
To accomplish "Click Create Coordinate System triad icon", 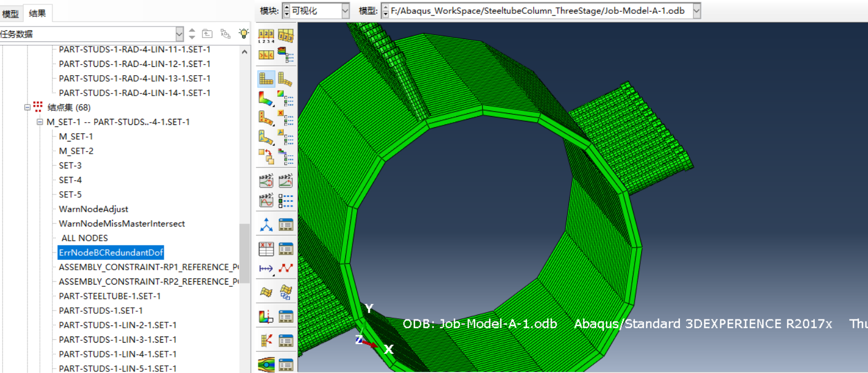I will pos(266,224).
